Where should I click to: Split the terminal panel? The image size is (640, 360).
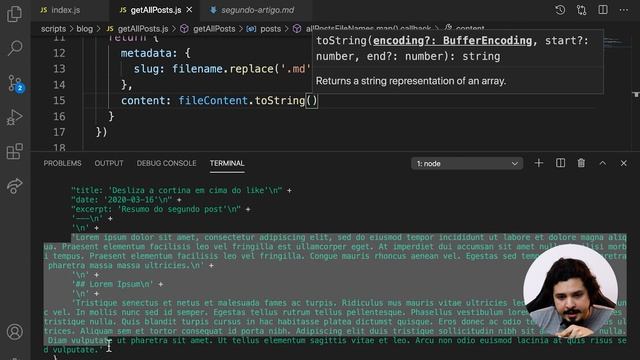560,163
